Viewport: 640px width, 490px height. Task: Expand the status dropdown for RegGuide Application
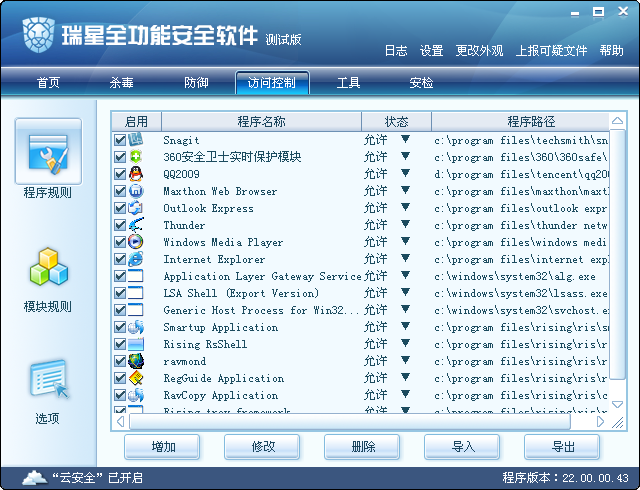[405, 377]
